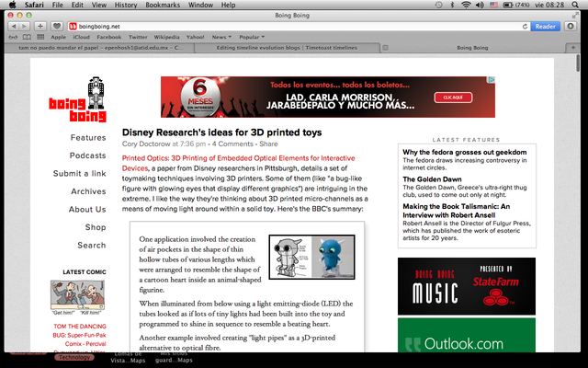
Task: Show all bookmarks book icon
Action: [x=27, y=37]
